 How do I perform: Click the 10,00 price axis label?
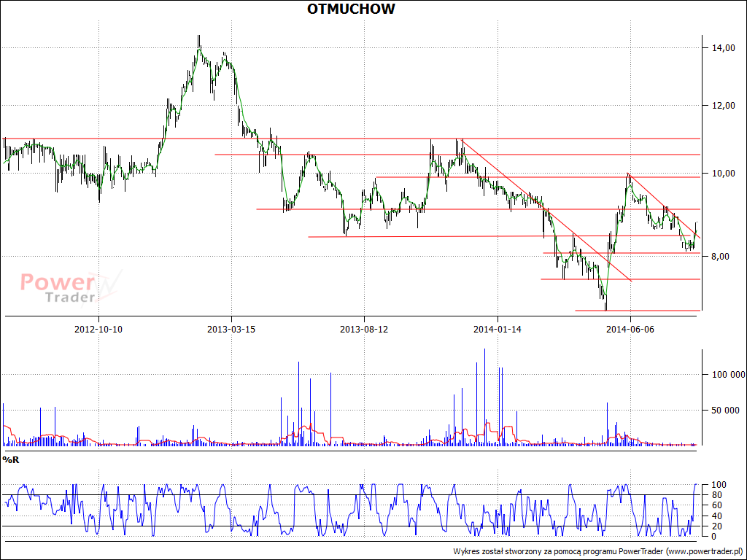[723, 174]
